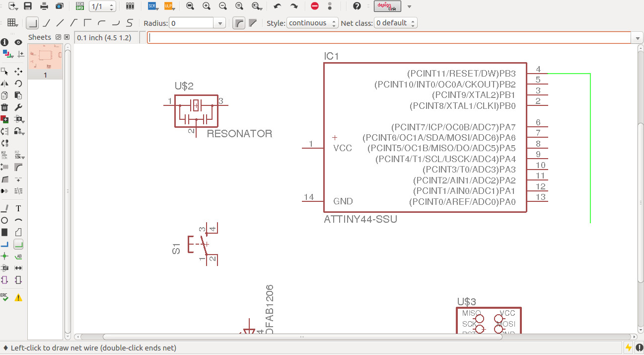Viewport: 644px width, 355px height.
Task: Select the Add part tool
Action: 5,119
